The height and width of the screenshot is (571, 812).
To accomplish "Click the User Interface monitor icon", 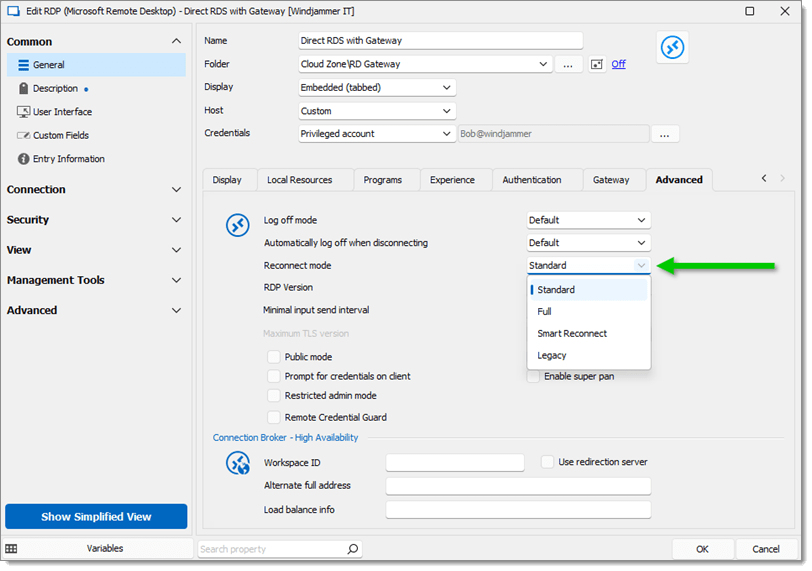I will pyautogui.click(x=23, y=112).
